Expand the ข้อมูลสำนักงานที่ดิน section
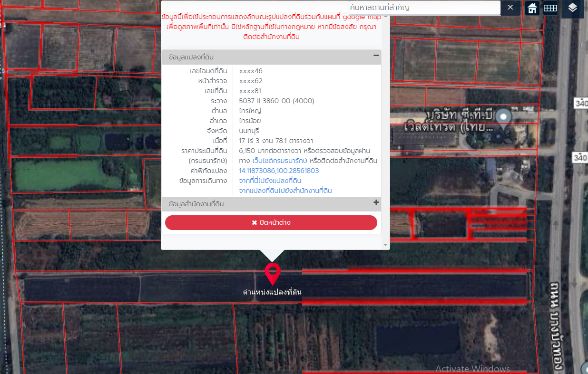The width and height of the screenshot is (588, 374). click(376, 202)
